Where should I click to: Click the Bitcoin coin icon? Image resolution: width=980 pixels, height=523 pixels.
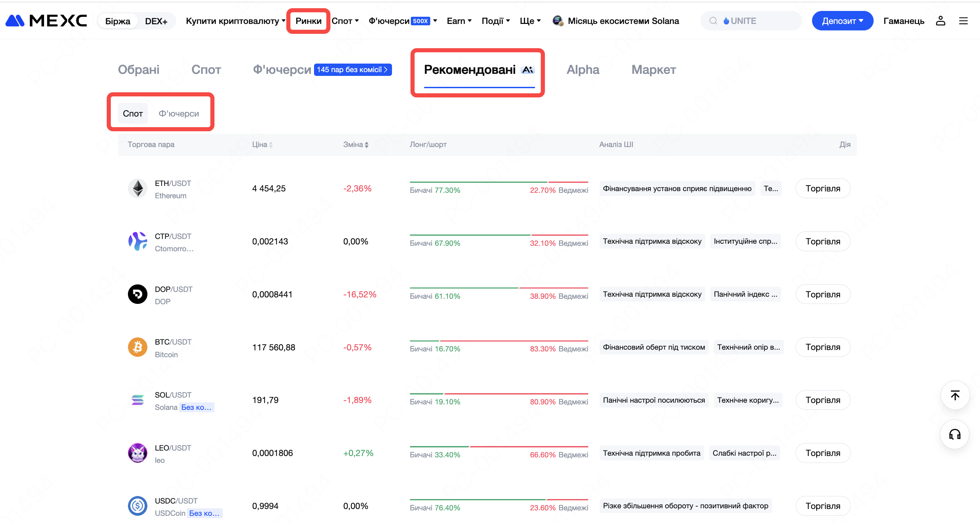138,347
